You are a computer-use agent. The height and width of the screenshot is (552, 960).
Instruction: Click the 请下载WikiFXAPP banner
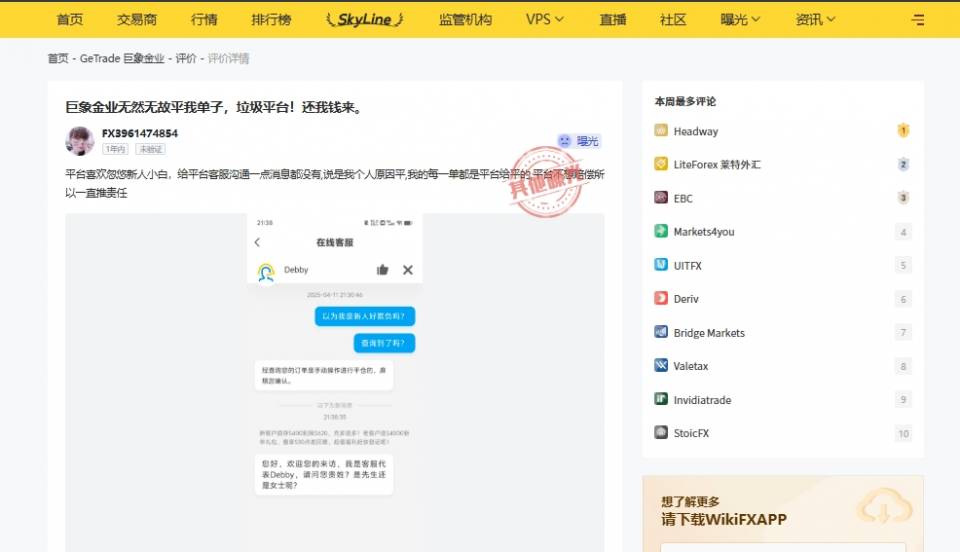pyautogui.click(x=783, y=513)
